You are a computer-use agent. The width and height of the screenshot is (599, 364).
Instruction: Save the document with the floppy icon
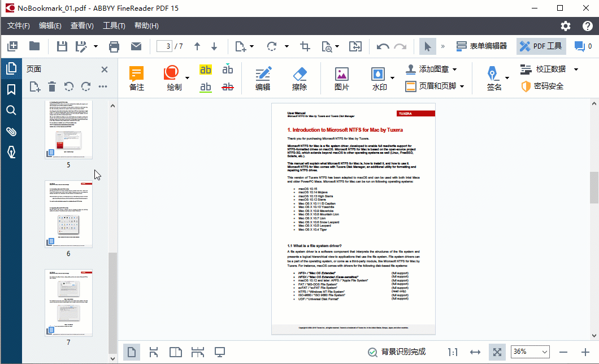[62, 46]
